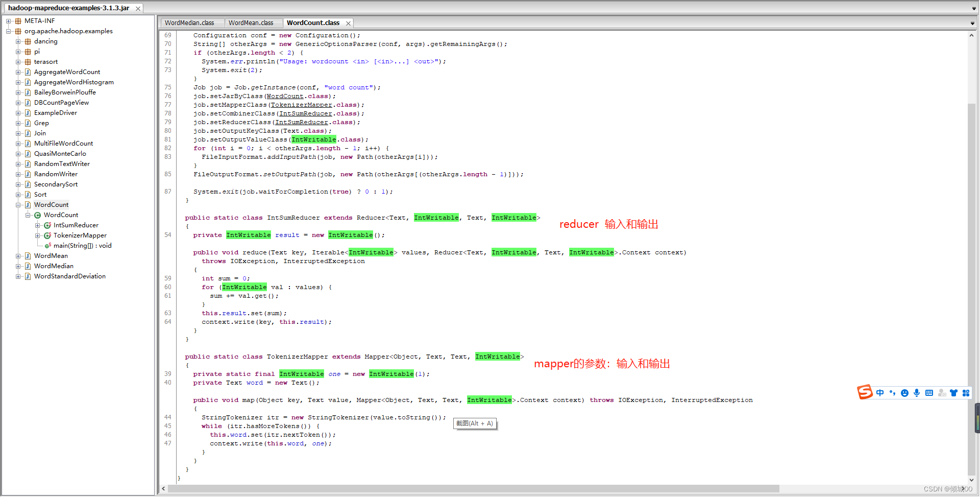Click the MultiFileWordCount class file icon

click(x=28, y=144)
